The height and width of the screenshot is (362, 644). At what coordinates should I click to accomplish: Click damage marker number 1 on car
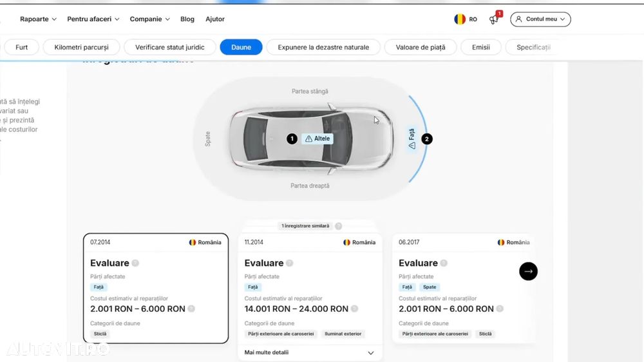pos(292,138)
